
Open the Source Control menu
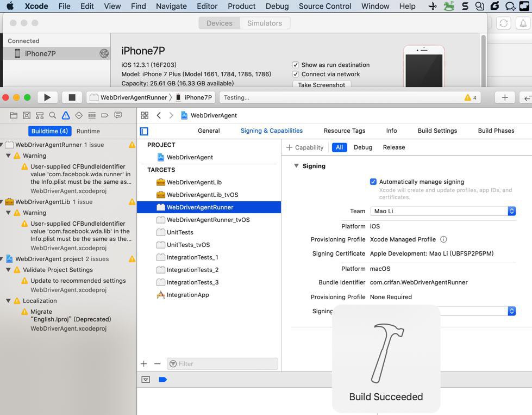coord(325,6)
